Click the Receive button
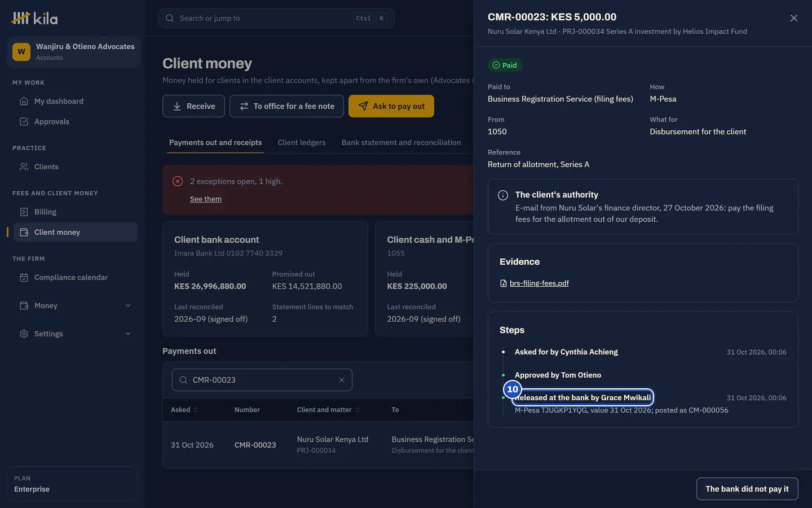 193,106
